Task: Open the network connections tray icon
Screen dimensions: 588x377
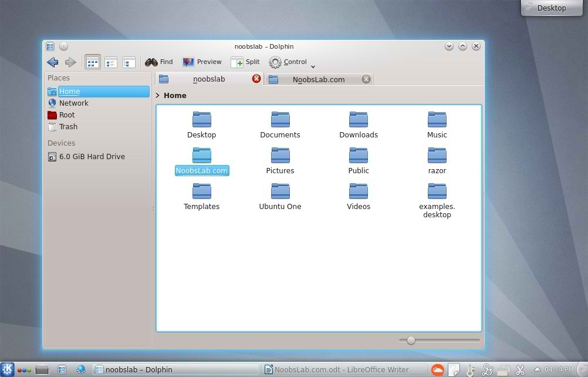Action: click(487, 371)
